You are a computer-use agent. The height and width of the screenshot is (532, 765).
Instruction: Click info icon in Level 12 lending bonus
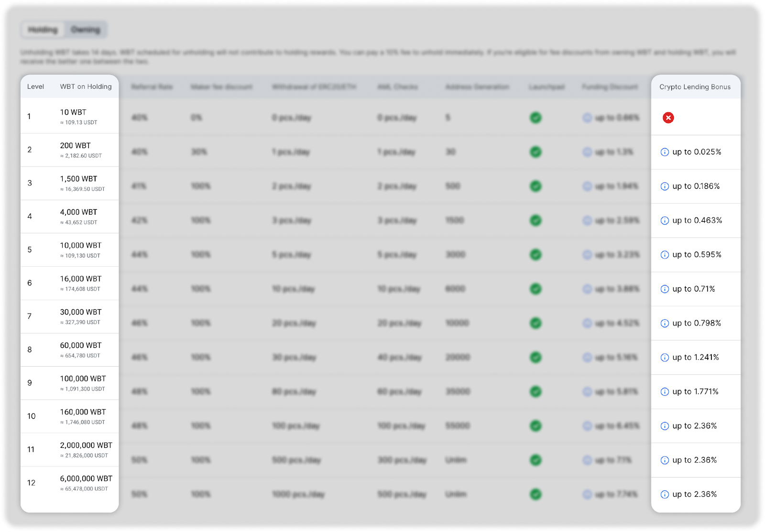coord(664,495)
